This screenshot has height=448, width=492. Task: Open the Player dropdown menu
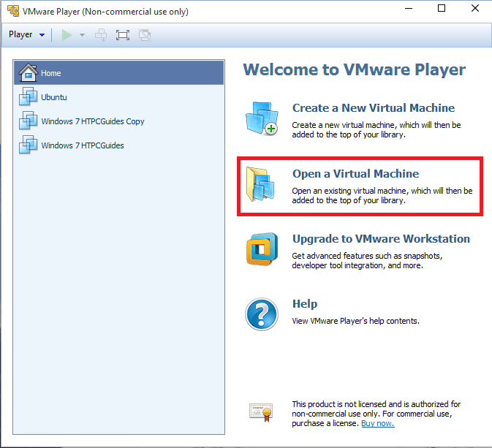26,34
